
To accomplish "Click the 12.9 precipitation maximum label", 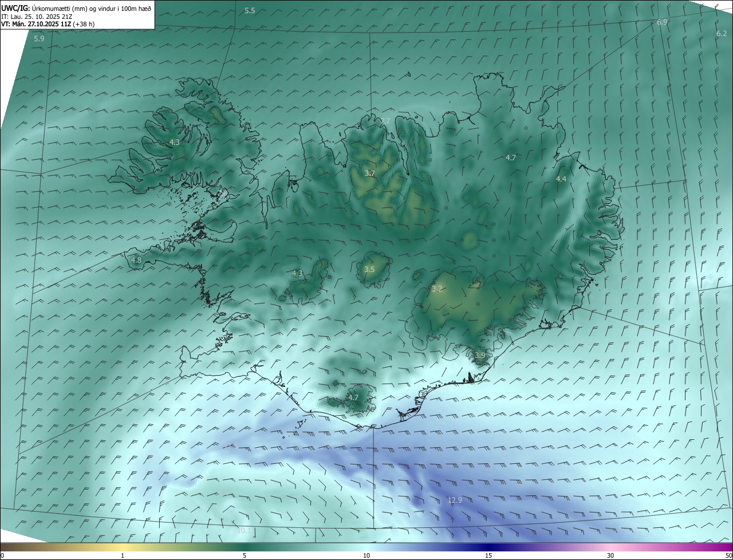I will tap(455, 500).
